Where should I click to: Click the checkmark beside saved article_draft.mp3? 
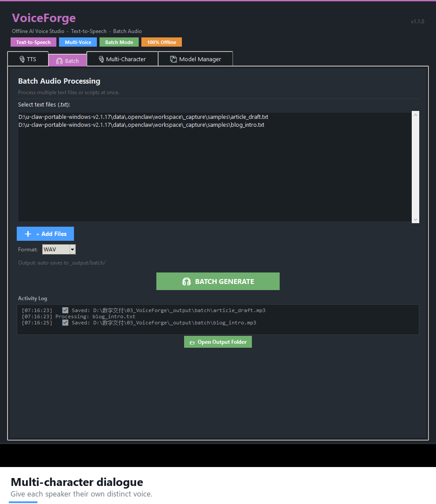65,310
